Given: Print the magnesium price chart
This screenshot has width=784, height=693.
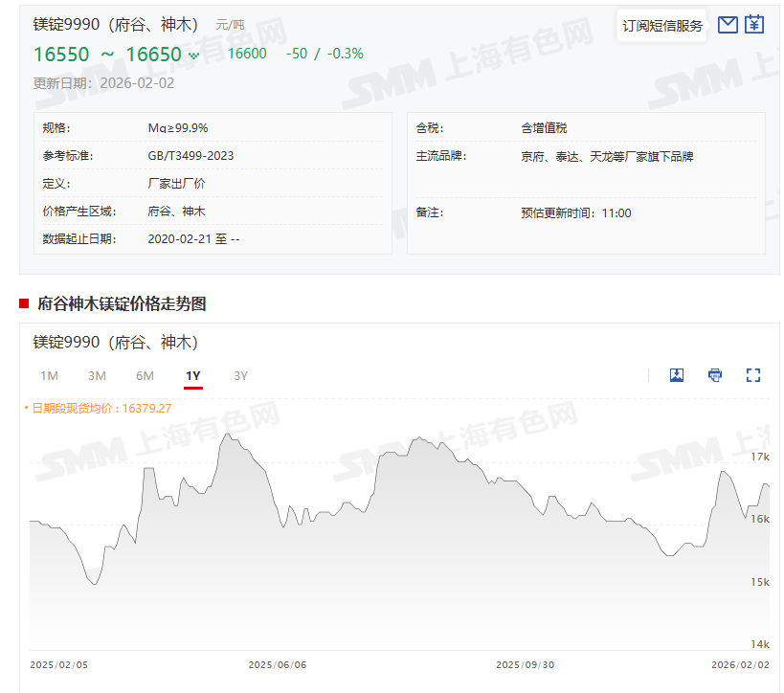Looking at the screenshot, I should point(715,375).
